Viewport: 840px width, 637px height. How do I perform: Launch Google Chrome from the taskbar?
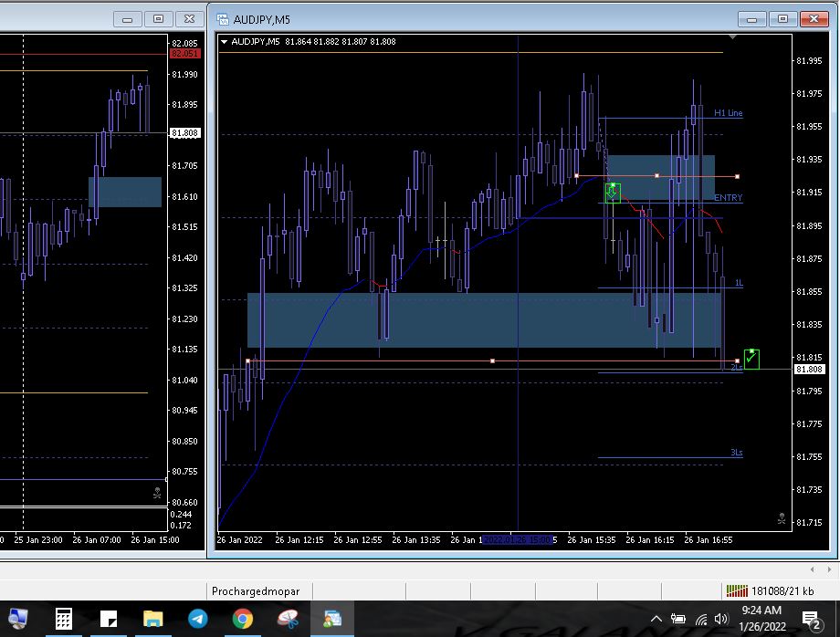point(242,619)
